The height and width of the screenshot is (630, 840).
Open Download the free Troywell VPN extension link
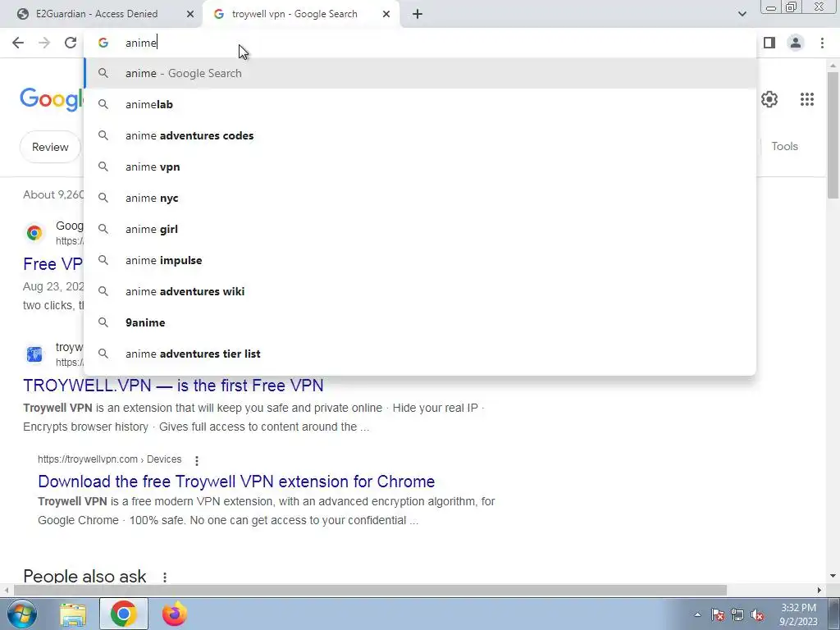236,481
